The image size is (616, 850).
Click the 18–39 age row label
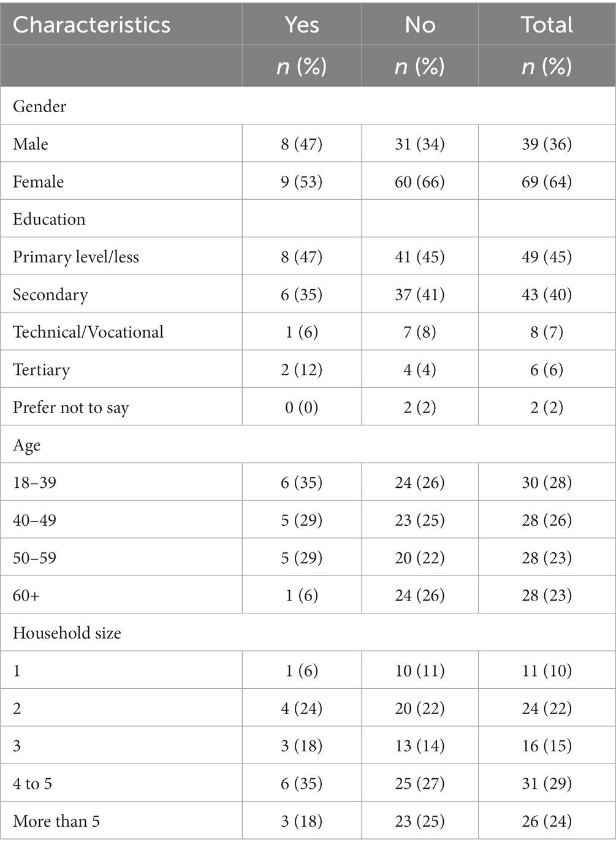pos(35,483)
